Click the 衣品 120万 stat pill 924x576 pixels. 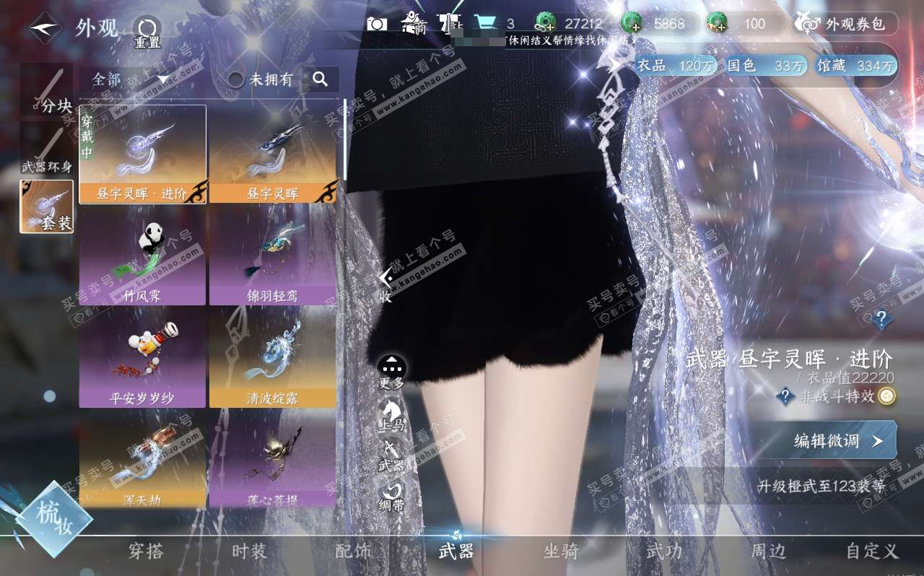coord(676,66)
